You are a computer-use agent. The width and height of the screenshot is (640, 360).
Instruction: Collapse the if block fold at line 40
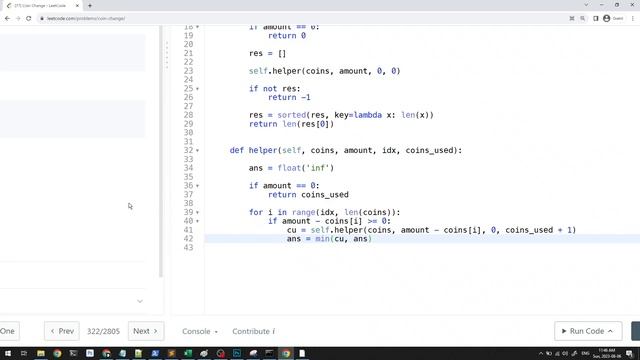(198, 221)
